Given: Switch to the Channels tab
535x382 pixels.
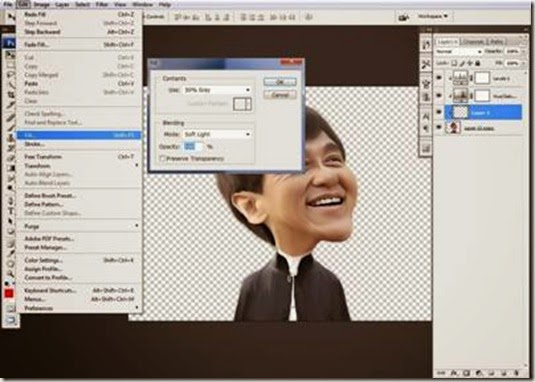Looking at the screenshot, I should coord(473,42).
